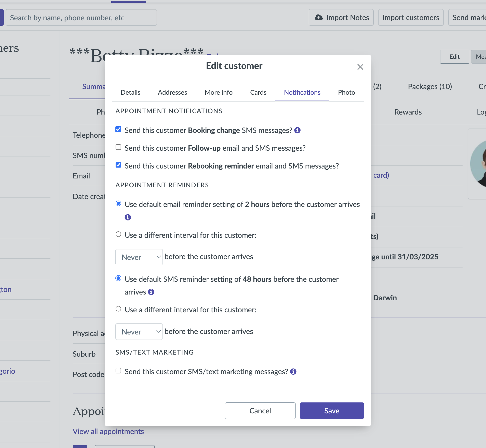Enable SMS/text marketing messages checkbox

coord(118,371)
